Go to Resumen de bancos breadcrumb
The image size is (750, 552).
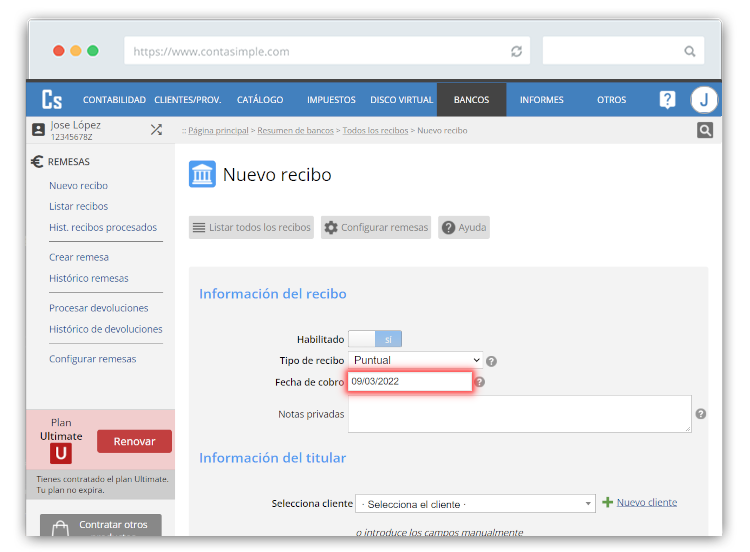click(x=296, y=131)
